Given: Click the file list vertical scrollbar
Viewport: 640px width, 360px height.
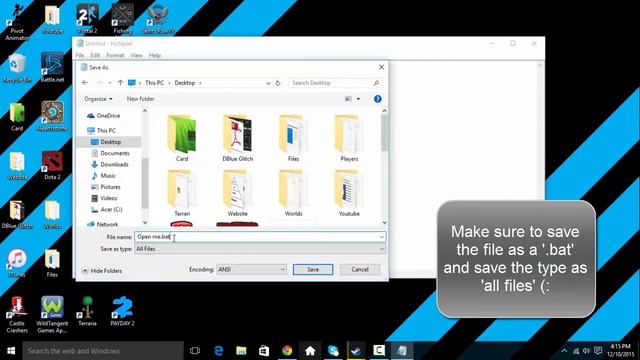Looking at the screenshot, I should click(384, 167).
